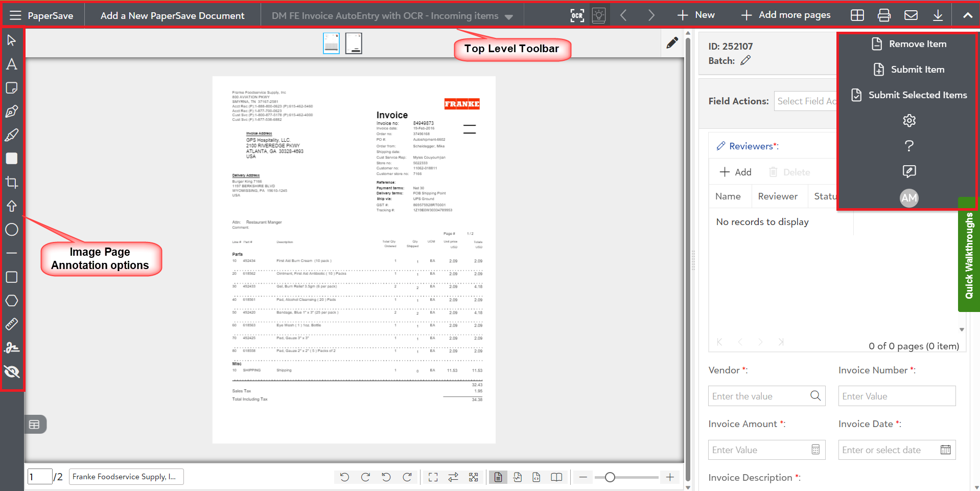Select the text annotation tool
The width and height of the screenshot is (980, 491).
pos(11,64)
